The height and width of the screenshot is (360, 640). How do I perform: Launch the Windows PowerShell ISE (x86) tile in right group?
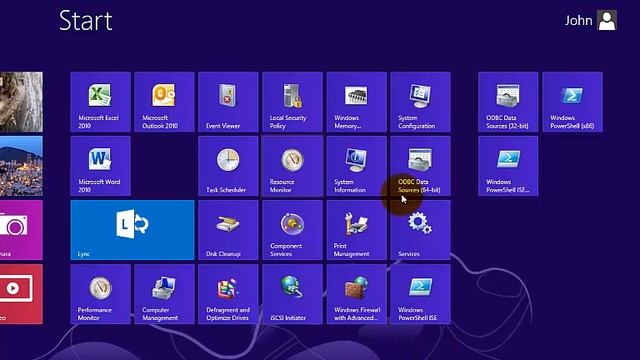tap(508, 166)
